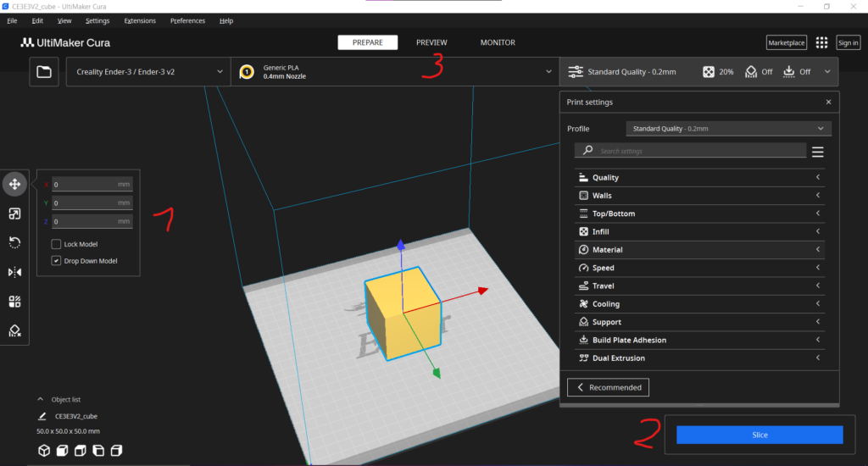This screenshot has height=466, width=868.
Task: Click the search magnifier icon
Action: [588, 151]
